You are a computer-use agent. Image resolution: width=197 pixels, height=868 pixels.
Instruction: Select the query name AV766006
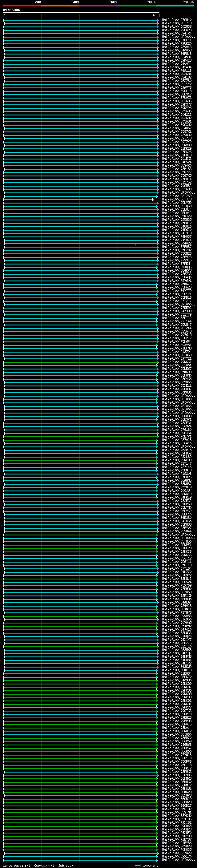pos(11,10)
